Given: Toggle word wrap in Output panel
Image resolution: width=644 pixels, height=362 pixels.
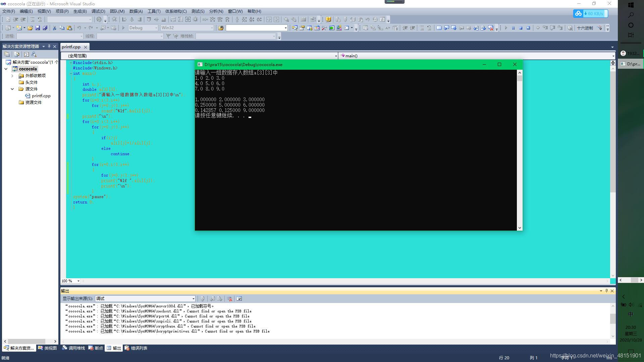Looking at the screenshot, I should coord(239,299).
